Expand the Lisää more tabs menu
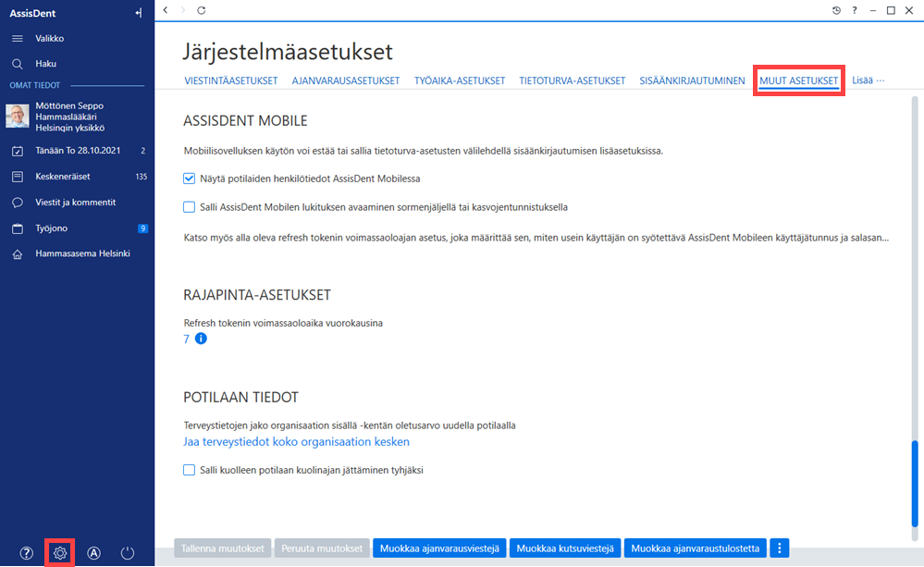 point(868,80)
